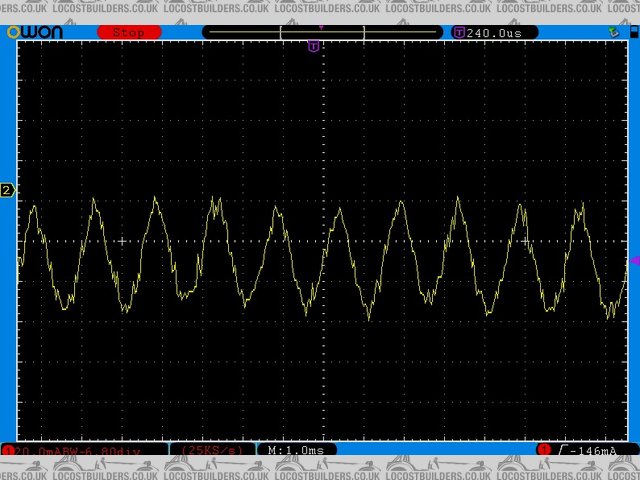Click the red trigger source icon at bottom right
The image size is (640, 480).
coord(544,451)
